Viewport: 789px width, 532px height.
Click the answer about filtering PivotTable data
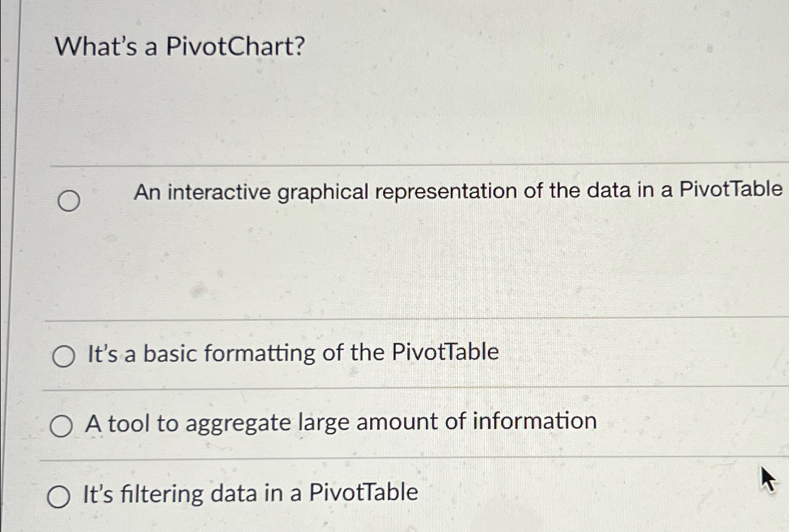pyautogui.click(x=250, y=494)
